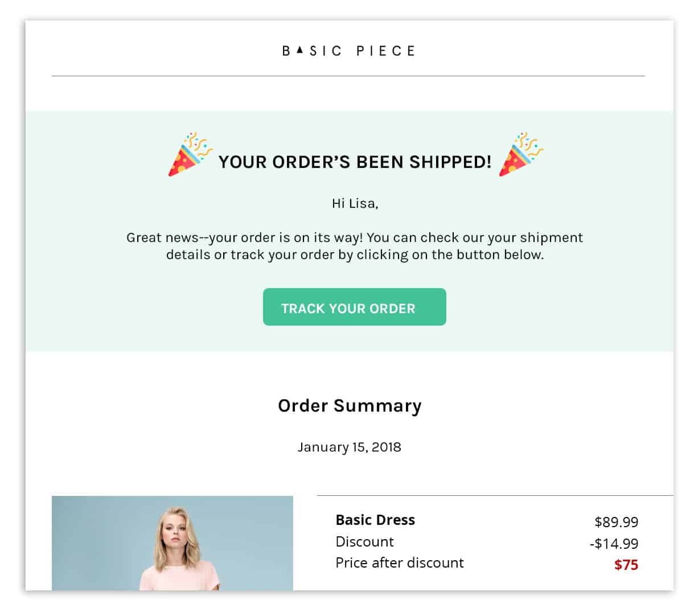Click the 'Price after discount' label

pos(400,562)
